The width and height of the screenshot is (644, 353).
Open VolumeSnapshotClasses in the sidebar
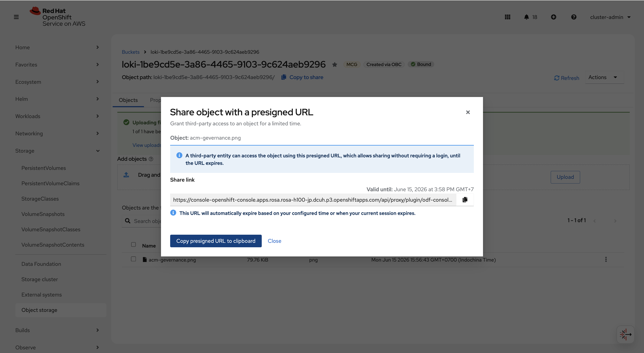[x=51, y=229]
